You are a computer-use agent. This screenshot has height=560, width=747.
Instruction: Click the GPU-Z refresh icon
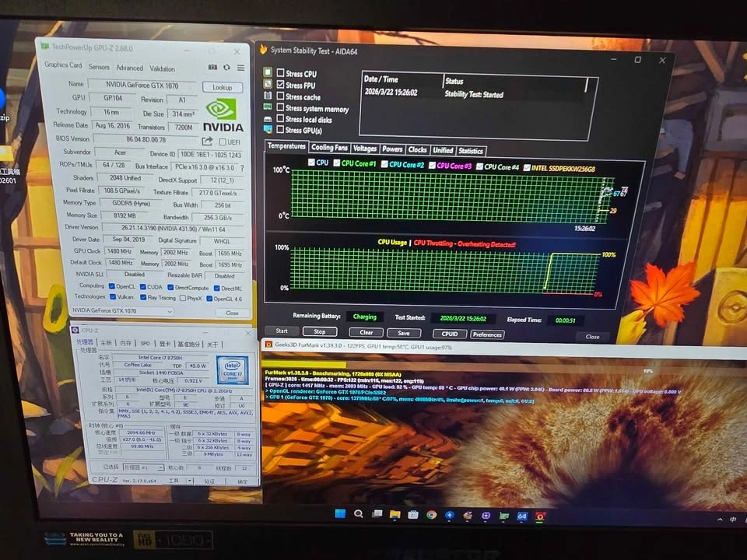(226, 68)
